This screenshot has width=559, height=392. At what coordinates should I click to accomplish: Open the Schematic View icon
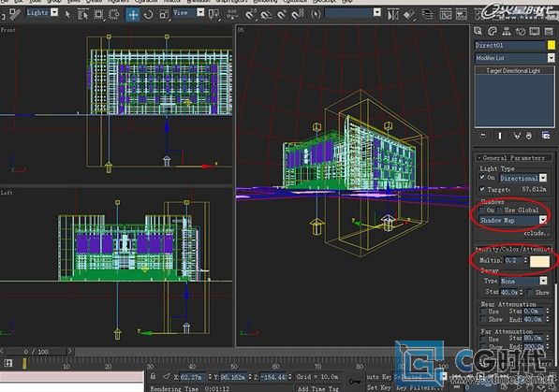pos(462,15)
